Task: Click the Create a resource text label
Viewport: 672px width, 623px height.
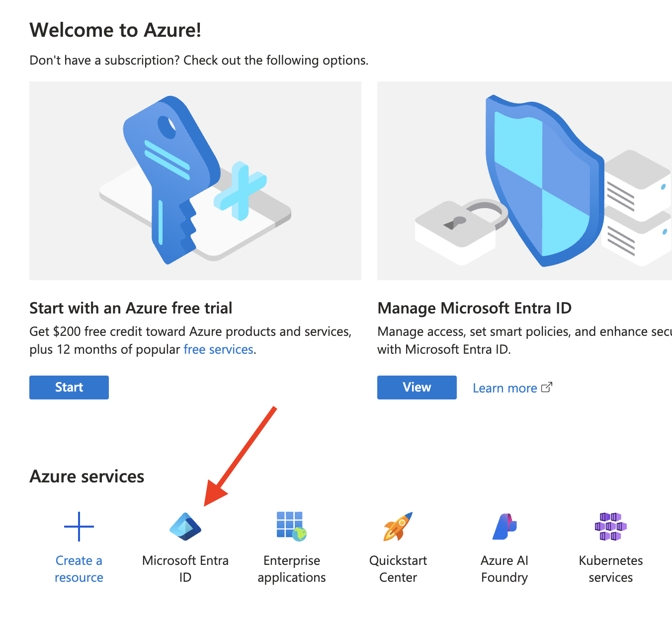Action: (x=79, y=569)
